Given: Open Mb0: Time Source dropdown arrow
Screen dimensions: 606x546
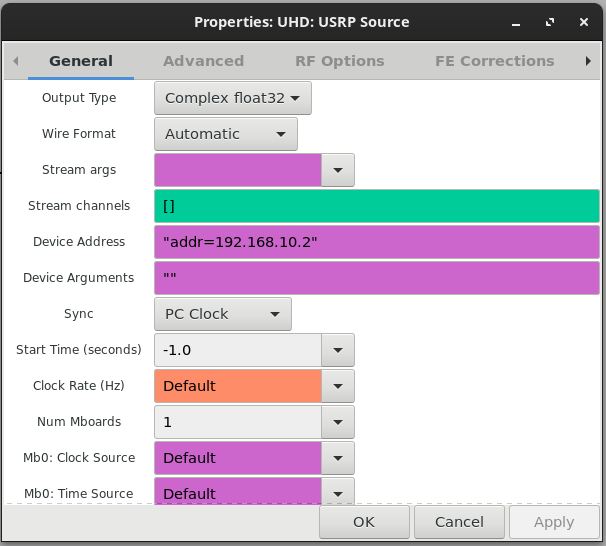Looking at the screenshot, I should (338, 492).
